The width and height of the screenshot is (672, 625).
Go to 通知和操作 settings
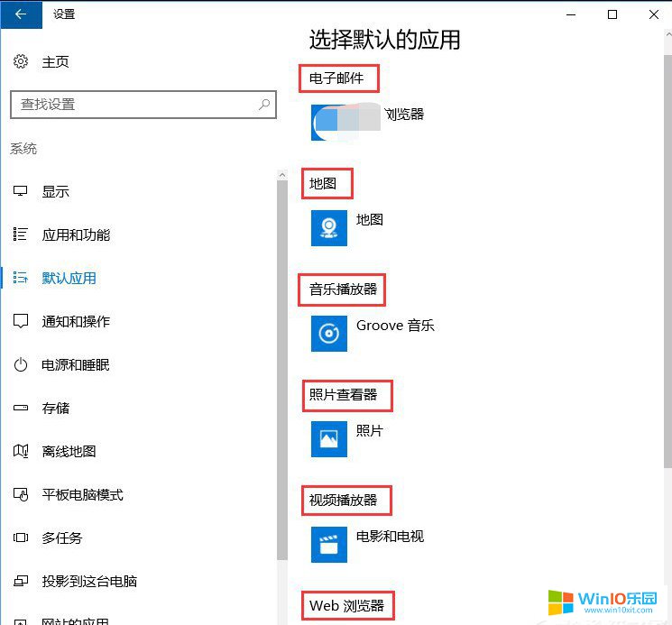(76, 322)
